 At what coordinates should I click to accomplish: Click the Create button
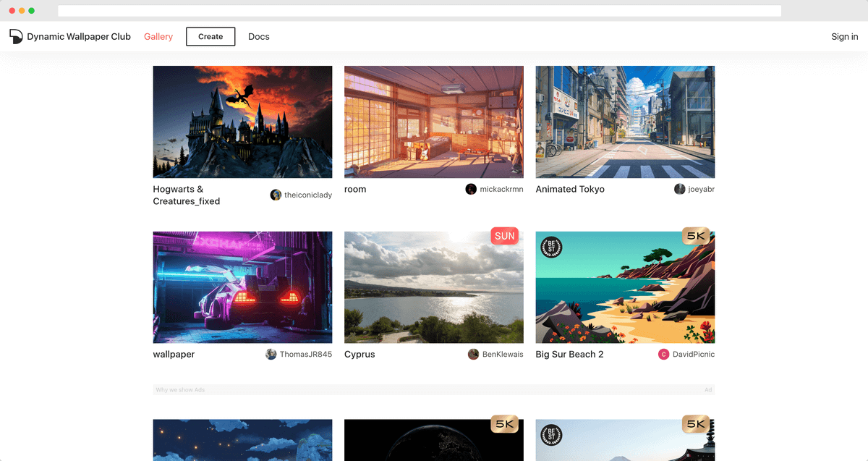click(x=210, y=36)
